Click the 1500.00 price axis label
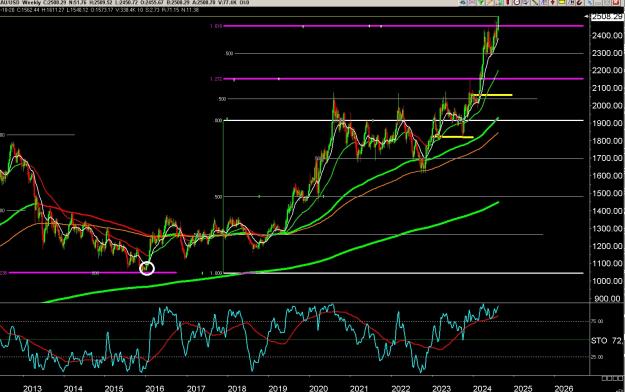The height and width of the screenshot is (392, 625). pyautogui.click(x=606, y=193)
